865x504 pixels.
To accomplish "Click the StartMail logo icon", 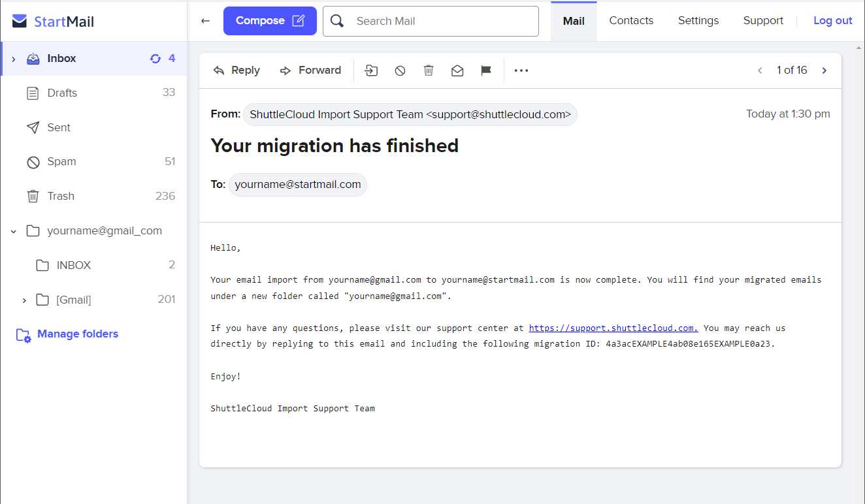I will pos(20,20).
